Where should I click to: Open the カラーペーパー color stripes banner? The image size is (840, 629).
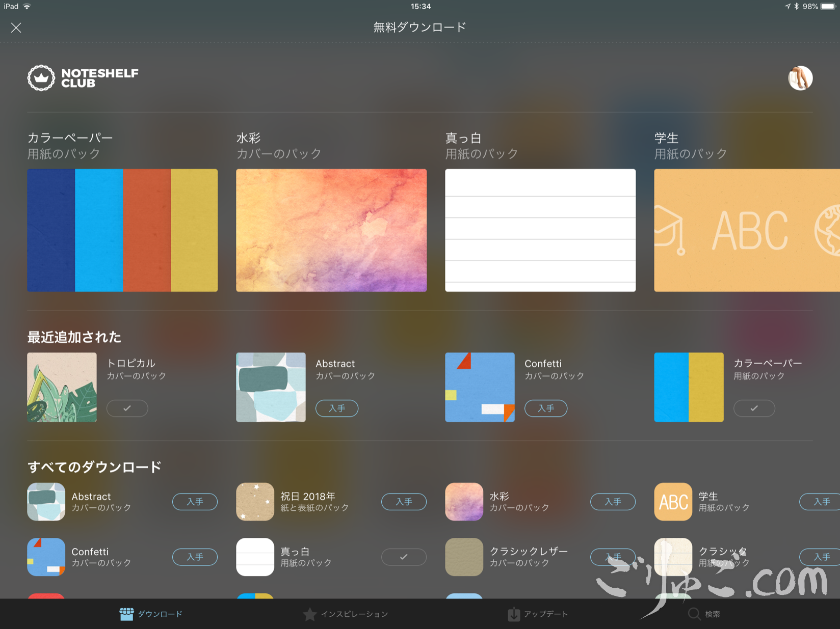point(122,230)
